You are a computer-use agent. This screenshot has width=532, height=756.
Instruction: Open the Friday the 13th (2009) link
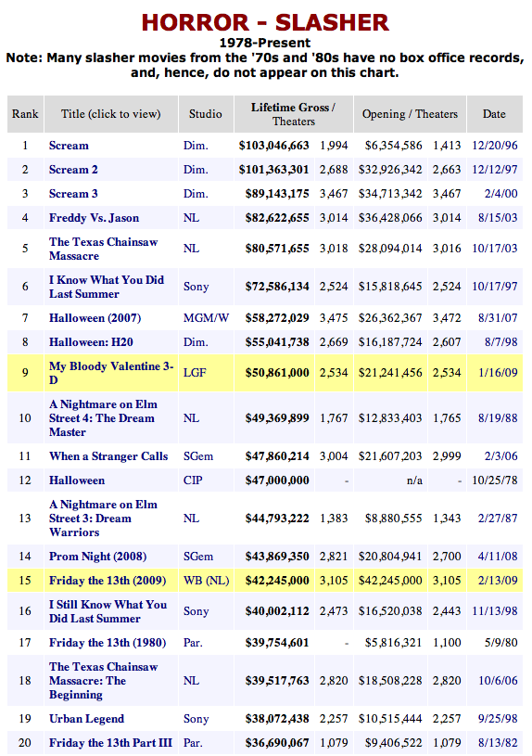coord(108,581)
